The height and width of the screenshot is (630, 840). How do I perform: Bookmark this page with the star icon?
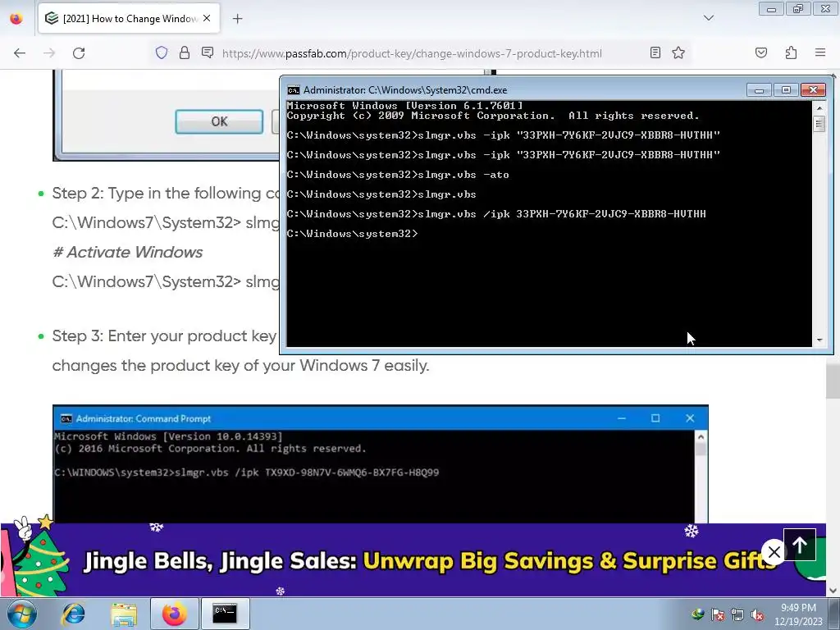point(678,52)
